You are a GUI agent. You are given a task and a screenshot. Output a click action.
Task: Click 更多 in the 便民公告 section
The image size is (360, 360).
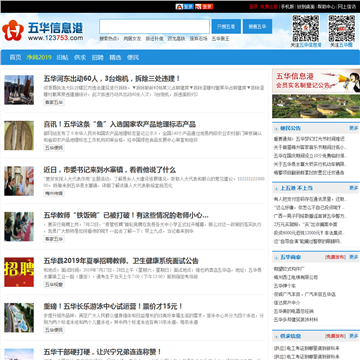[x=354, y=128]
